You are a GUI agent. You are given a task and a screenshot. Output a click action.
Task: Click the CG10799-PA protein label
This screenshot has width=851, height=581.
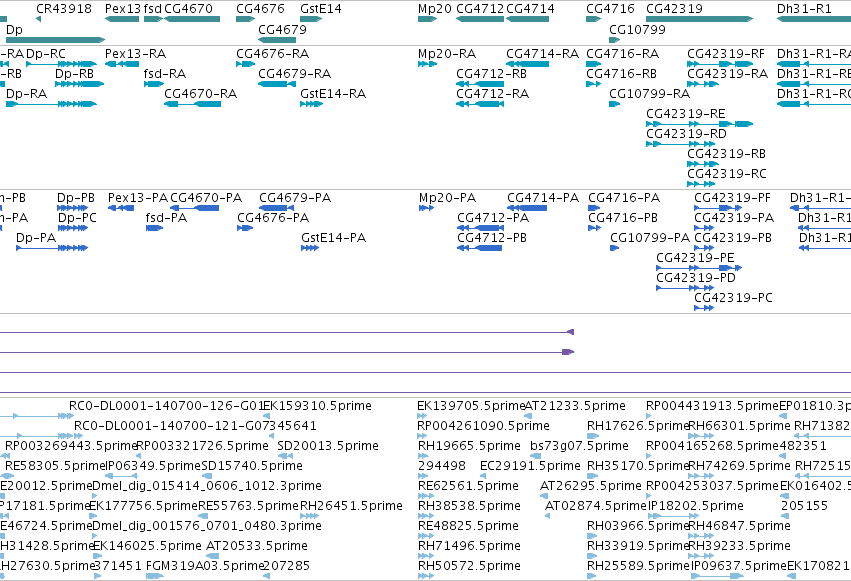point(650,238)
